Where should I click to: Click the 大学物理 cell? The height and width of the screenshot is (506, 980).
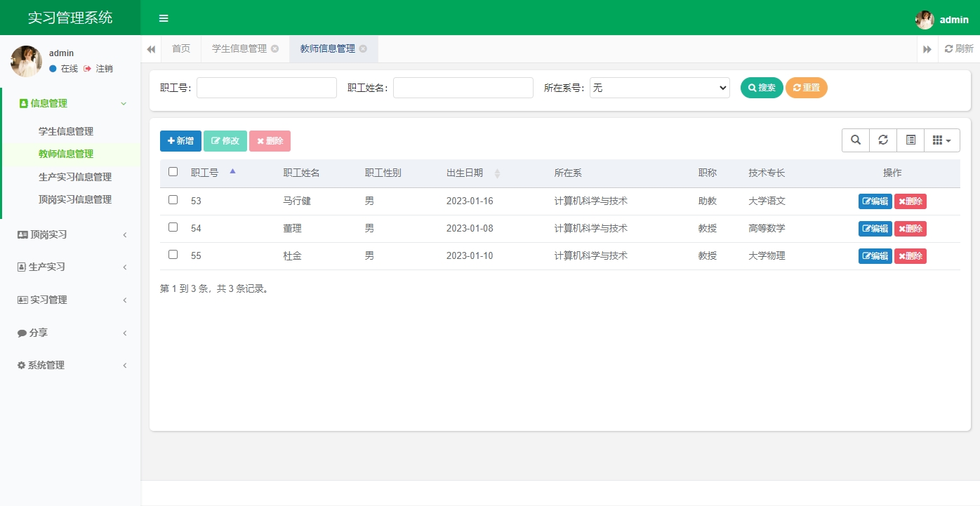[x=767, y=255]
